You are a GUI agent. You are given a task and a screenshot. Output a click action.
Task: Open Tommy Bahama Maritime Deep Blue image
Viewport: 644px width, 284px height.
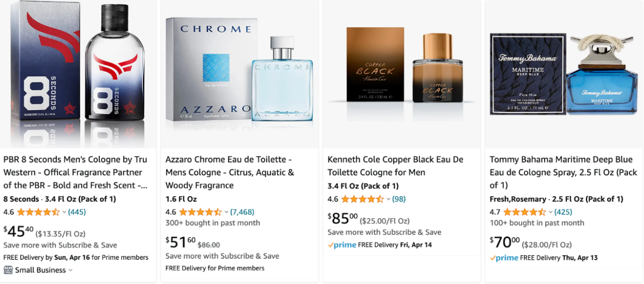click(x=564, y=74)
